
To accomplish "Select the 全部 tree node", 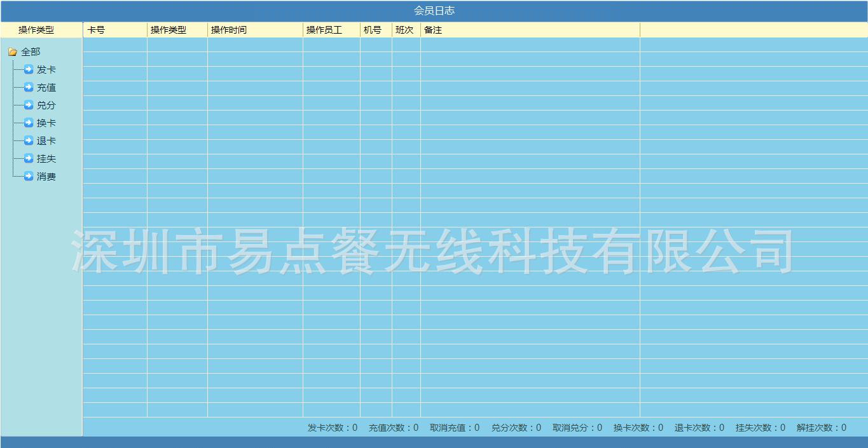I will [x=31, y=52].
